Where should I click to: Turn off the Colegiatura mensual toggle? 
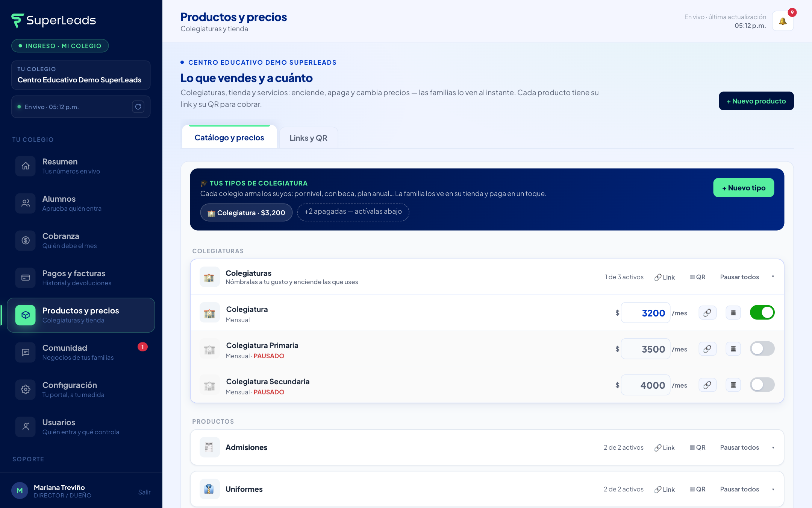tap(762, 313)
